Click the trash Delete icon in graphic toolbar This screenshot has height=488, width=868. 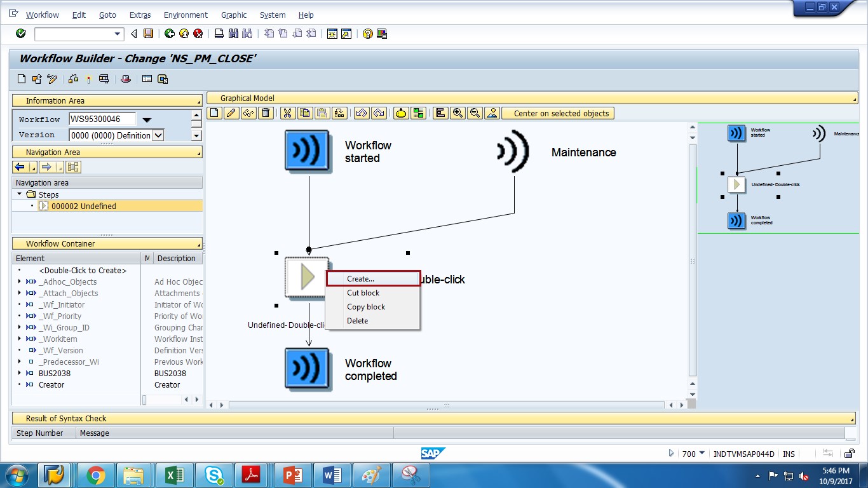tap(266, 113)
